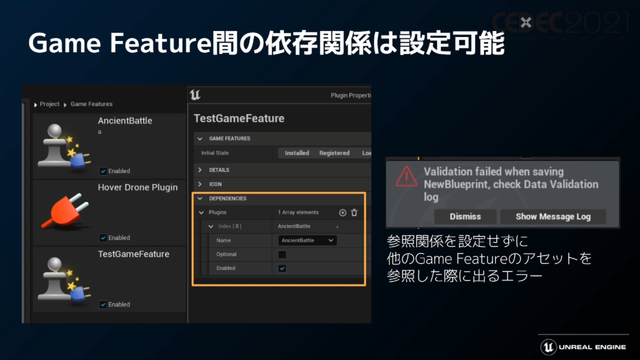Remove all plugin array elements with trash icon

(x=354, y=213)
